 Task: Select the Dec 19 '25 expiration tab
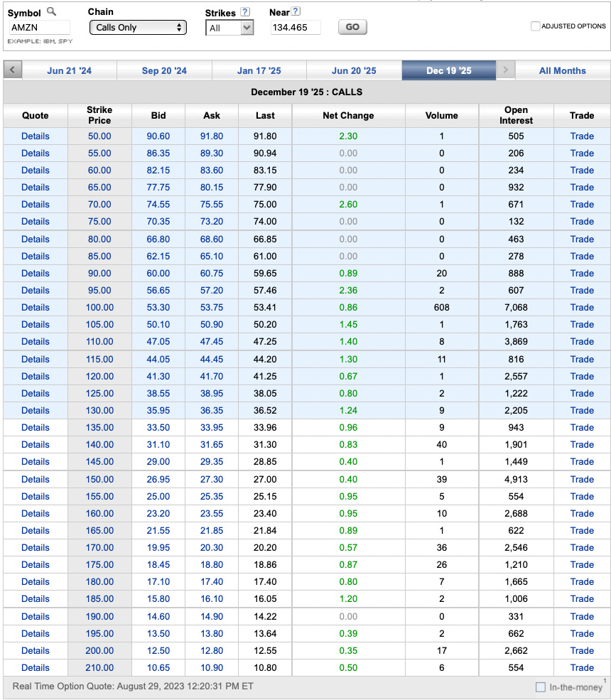pos(448,70)
